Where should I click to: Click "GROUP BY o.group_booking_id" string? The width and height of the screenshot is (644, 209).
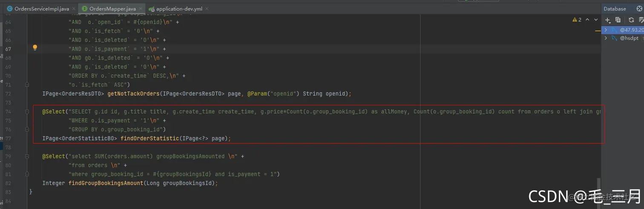pyautogui.click(x=115, y=129)
